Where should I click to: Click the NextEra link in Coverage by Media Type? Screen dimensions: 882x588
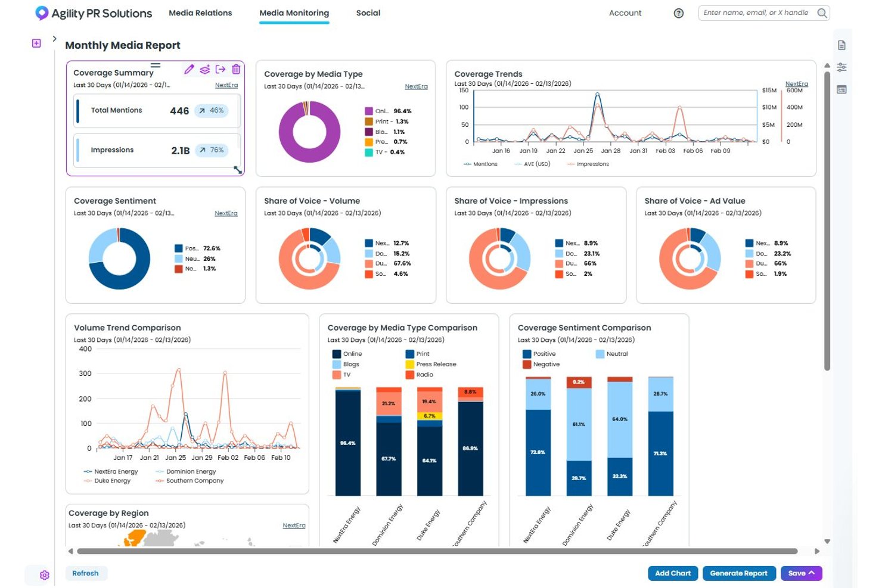pos(416,86)
